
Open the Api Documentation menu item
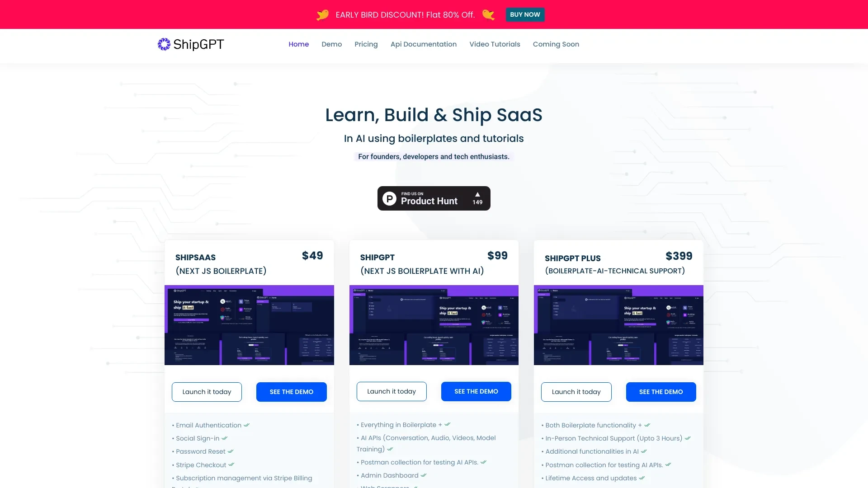click(423, 44)
